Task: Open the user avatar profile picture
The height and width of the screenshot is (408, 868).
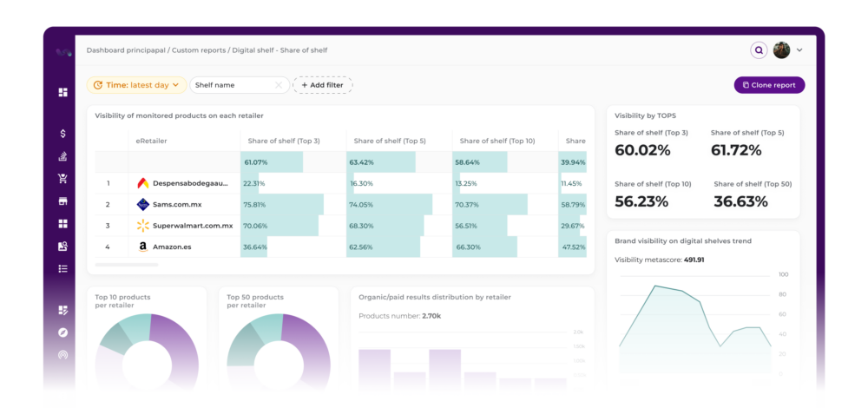Action: [x=781, y=50]
